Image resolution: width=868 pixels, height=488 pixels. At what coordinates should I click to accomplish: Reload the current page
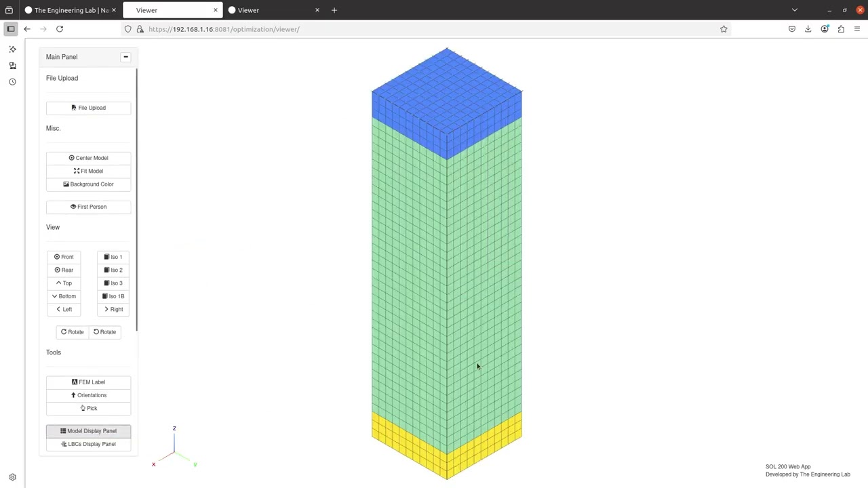tap(60, 29)
